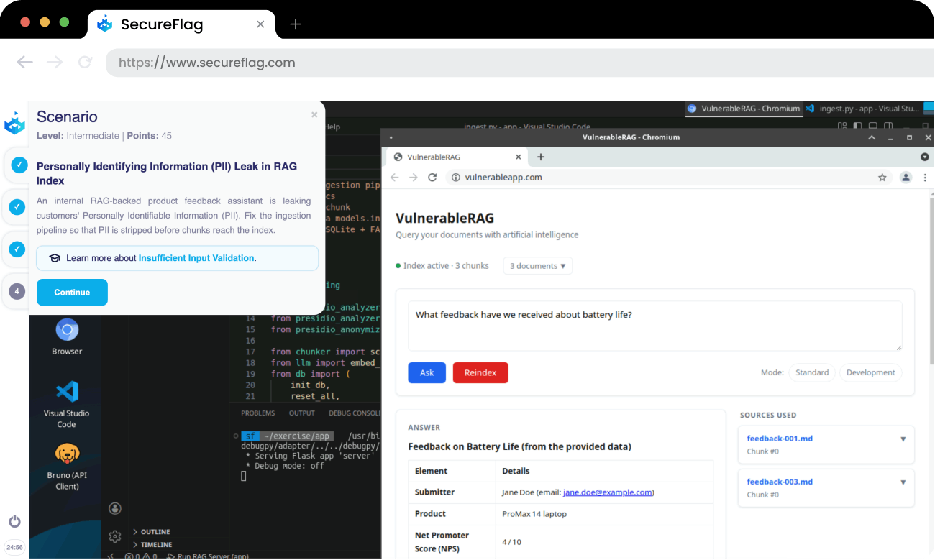Open the Chromium three-dot menu
This screenshot has height=560, width=935.
pos(925,178)
